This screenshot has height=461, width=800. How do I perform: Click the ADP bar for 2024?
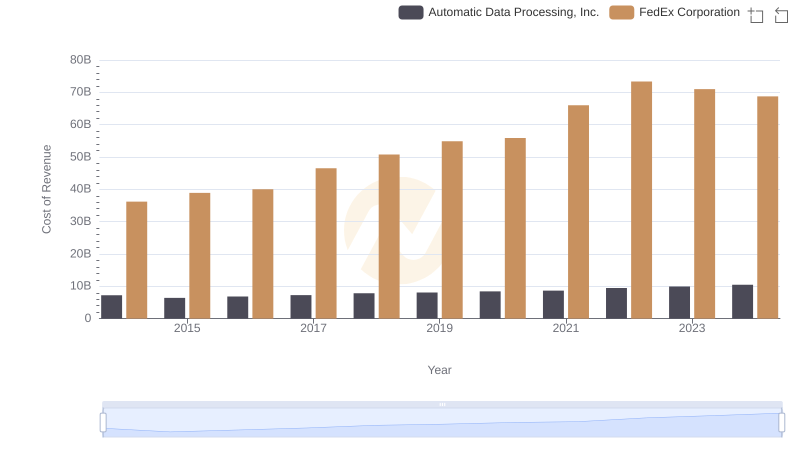pyautogui.click(x=742, y=301)
